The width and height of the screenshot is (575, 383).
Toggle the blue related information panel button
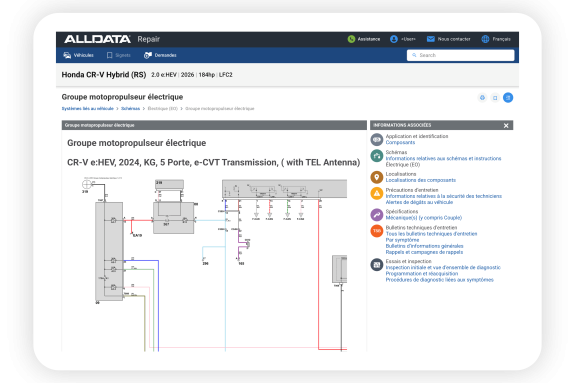click(x=508, y=98)
